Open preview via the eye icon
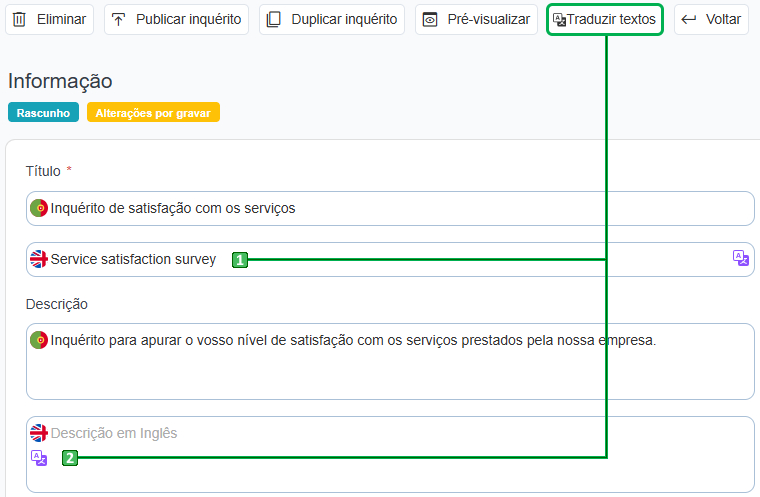This screenshot has height=497, width=760. pyautogui.click(x=430, y=19)
